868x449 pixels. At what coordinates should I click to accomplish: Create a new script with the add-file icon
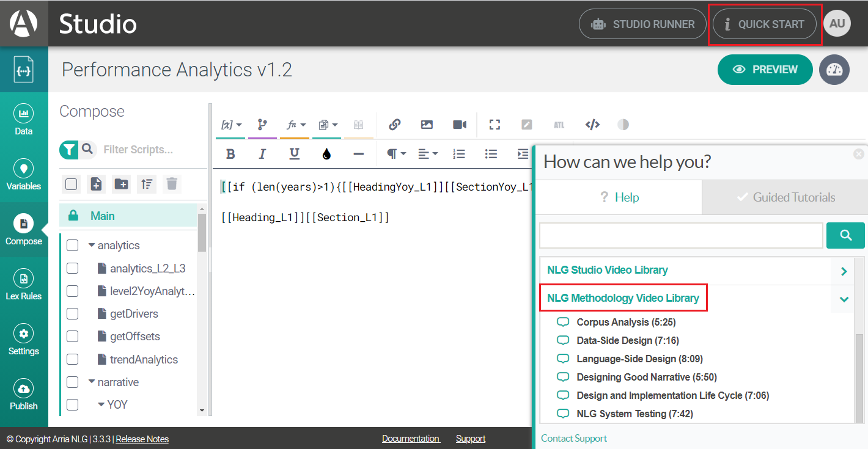96,183
